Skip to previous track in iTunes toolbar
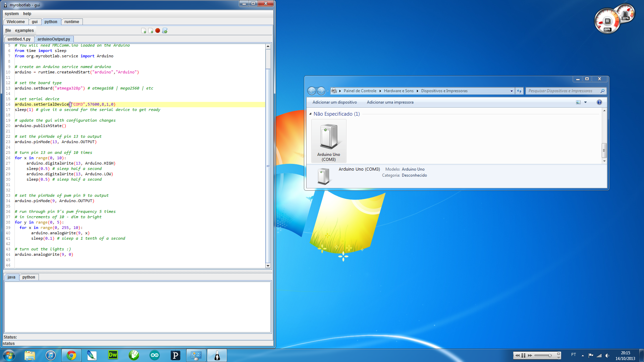The width and height of the screenshot is (644, 362). [517, 355]
